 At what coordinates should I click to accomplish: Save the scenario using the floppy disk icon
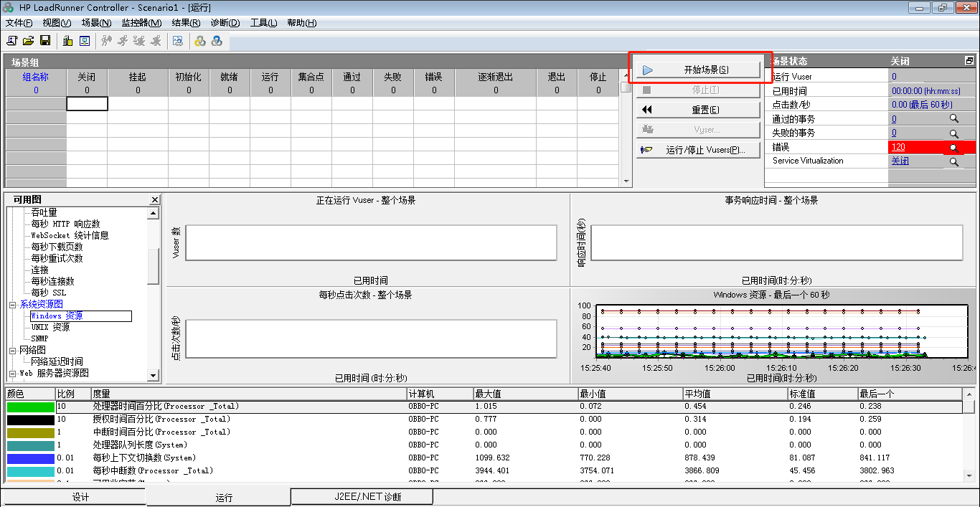pyautogui.click(x=45, y=41)
